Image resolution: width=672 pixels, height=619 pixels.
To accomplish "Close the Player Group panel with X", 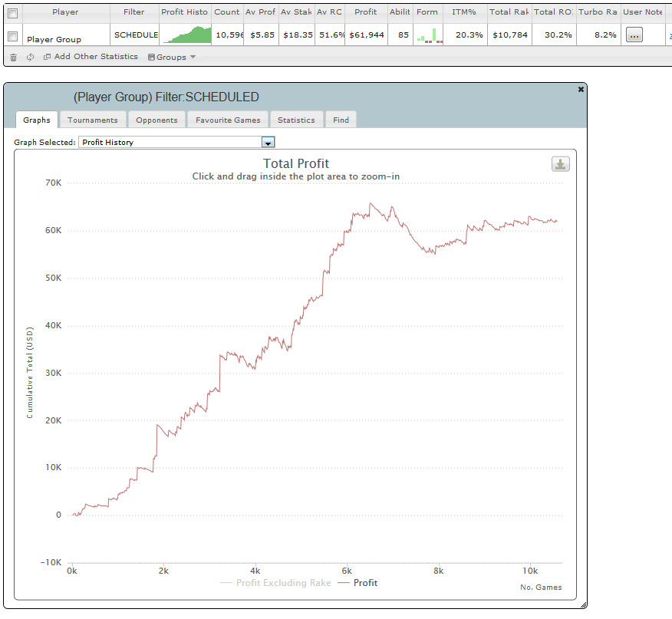I will (581, 89).
